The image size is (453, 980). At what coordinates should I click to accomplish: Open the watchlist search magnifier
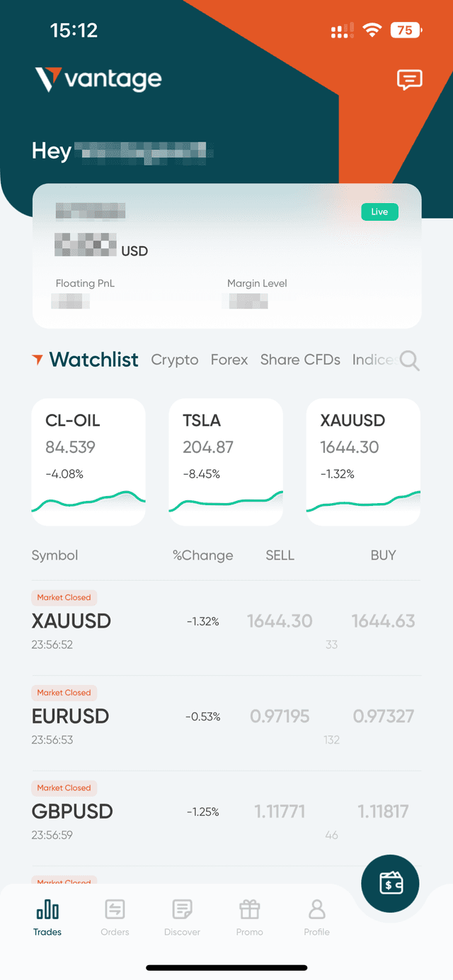point(409,360)
